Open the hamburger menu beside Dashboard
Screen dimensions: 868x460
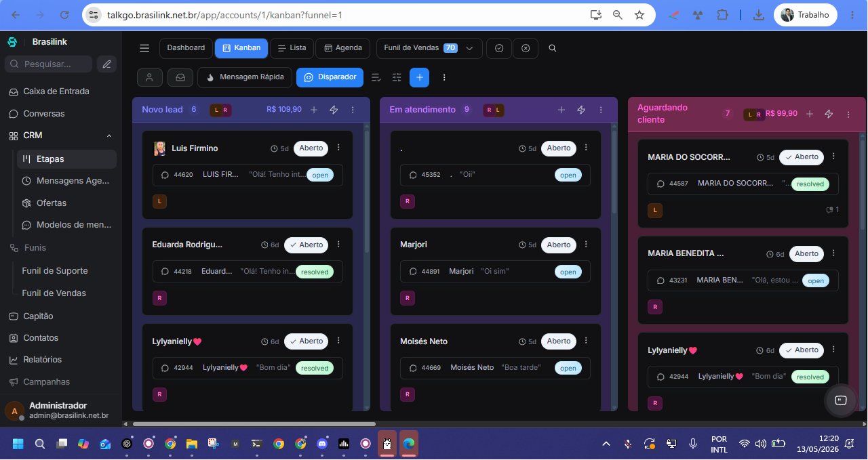144,48
